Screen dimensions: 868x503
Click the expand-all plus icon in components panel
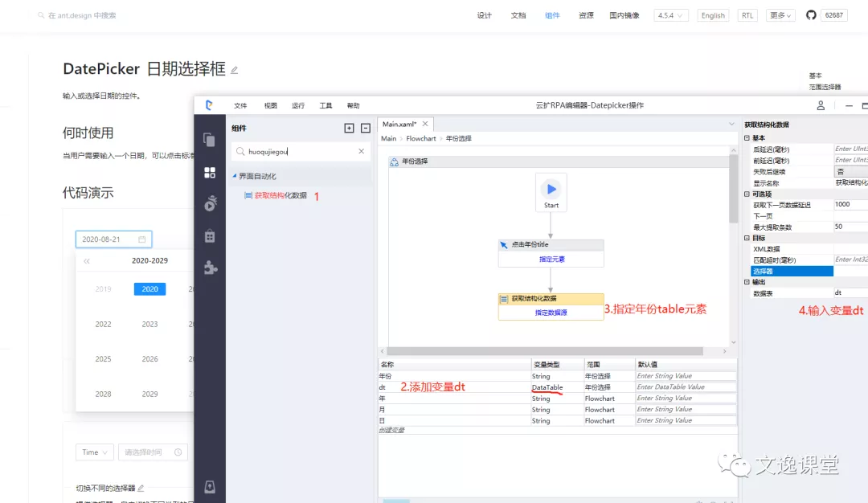349,128
